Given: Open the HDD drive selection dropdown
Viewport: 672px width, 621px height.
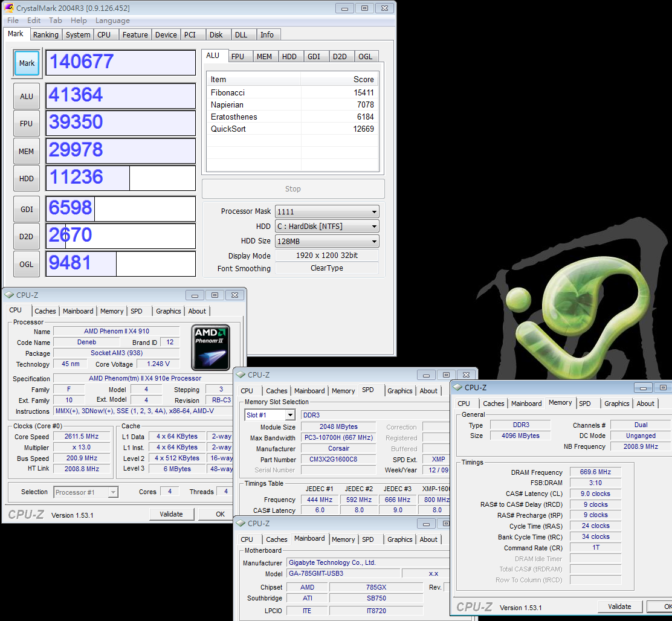Looking at the screenshot, I should [327, 226].
